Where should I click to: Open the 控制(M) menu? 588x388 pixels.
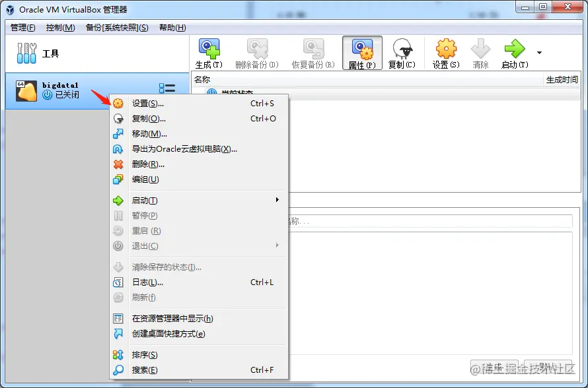(60, 28)
